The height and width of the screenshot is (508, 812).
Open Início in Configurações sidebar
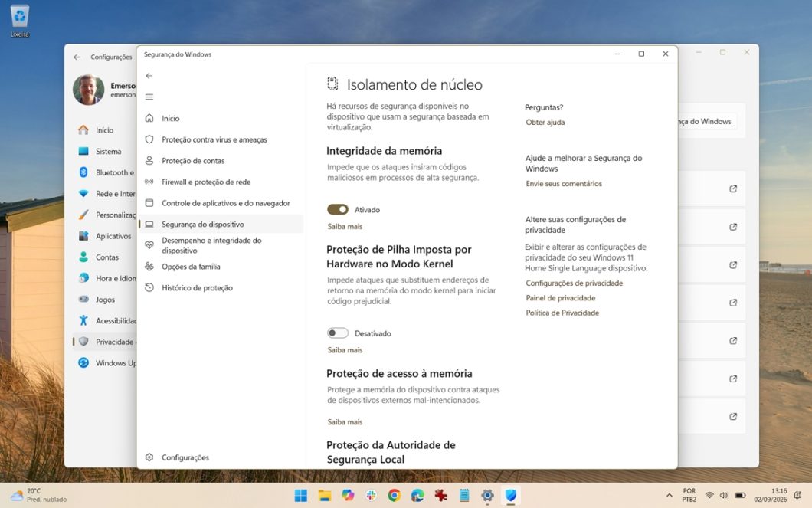pos(104,130)
